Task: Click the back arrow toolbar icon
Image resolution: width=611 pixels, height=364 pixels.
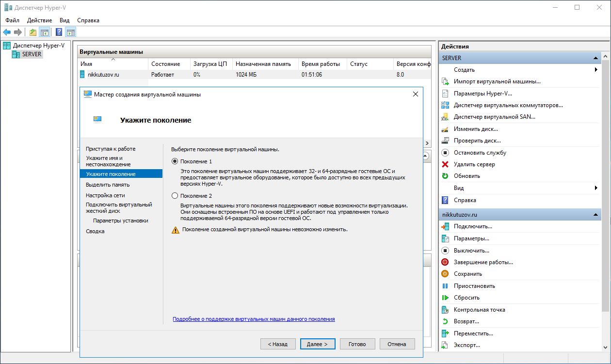Action: coord(7,32)
